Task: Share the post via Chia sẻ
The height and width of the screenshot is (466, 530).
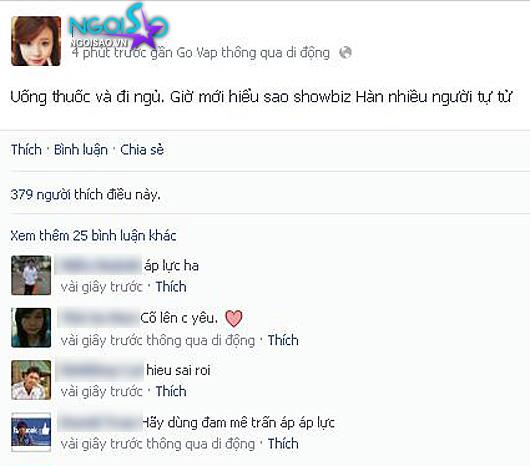Action: pyautogui.click(x=142, y=149)
